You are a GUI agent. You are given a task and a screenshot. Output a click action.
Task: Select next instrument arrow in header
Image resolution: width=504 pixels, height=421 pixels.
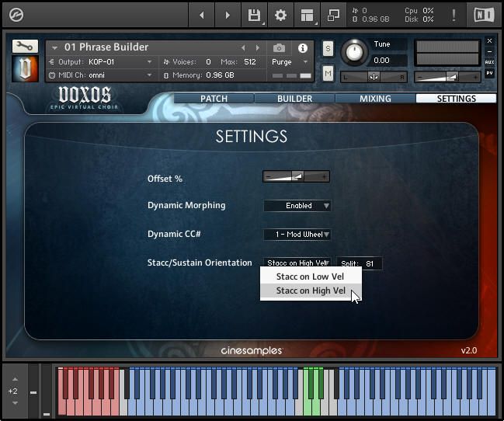[258, 48]
